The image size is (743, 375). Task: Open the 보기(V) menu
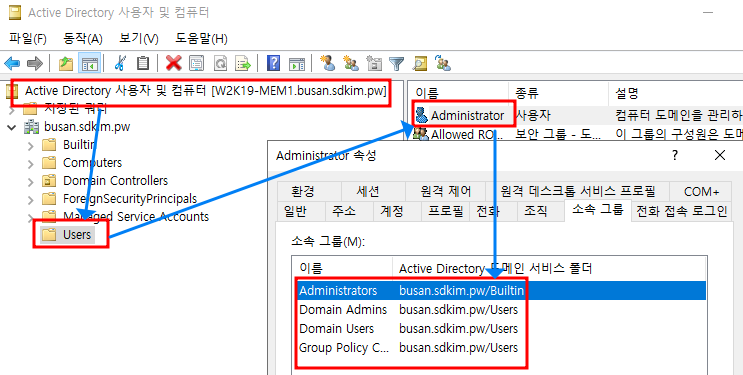click(x=138, y=38)
